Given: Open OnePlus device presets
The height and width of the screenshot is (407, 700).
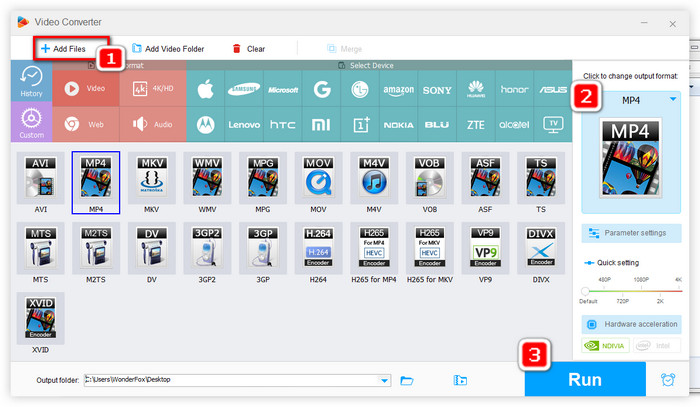Looking at the screenshot, I should pos(360,125).
